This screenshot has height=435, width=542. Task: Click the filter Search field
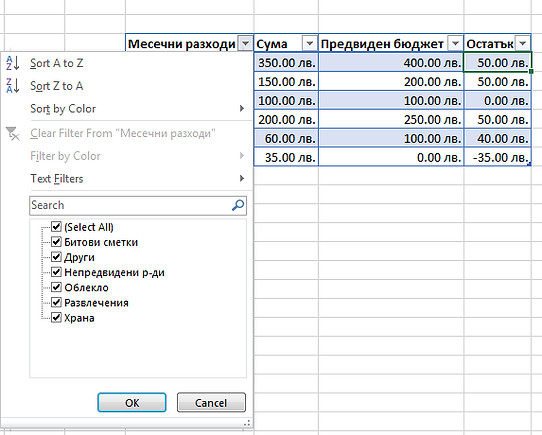[x=138, y=205]
